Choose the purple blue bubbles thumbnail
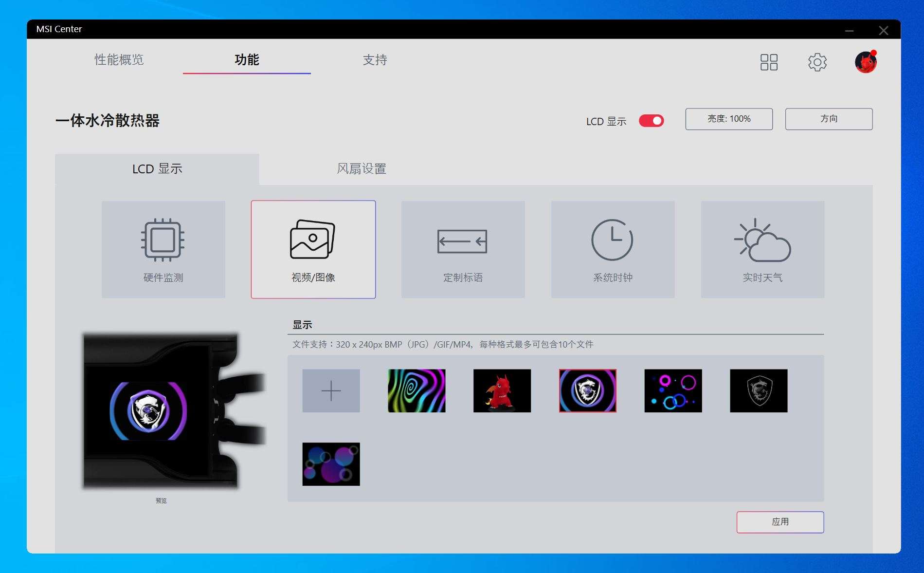Image resolution: width=924 pixels, height=573 pixels. [x=331, y=464]
